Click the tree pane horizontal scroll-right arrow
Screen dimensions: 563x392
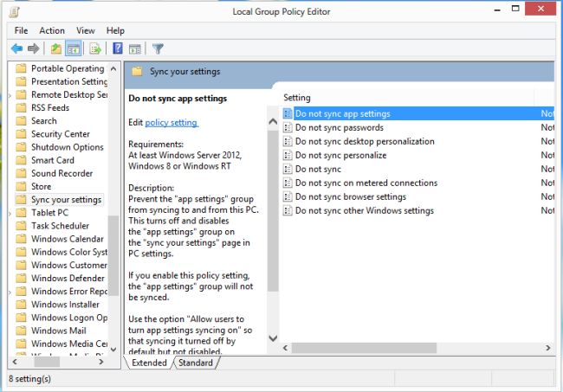tap(101, 362)
